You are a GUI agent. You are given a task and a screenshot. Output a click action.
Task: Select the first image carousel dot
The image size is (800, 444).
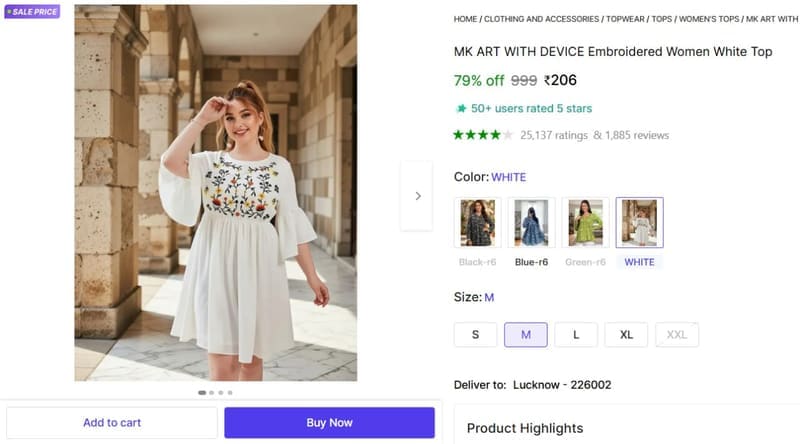pyautogui.click(x=202, y=392)
